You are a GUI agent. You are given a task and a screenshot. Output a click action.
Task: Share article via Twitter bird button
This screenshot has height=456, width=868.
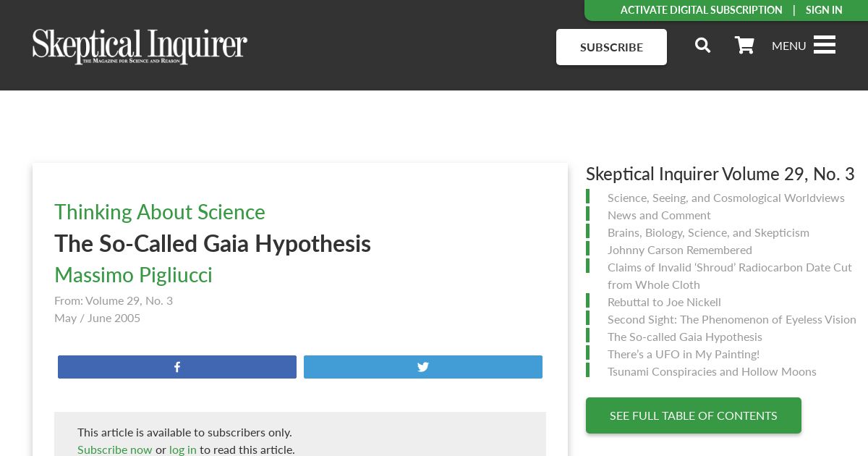pyautogui.click(x=423, y=367)
